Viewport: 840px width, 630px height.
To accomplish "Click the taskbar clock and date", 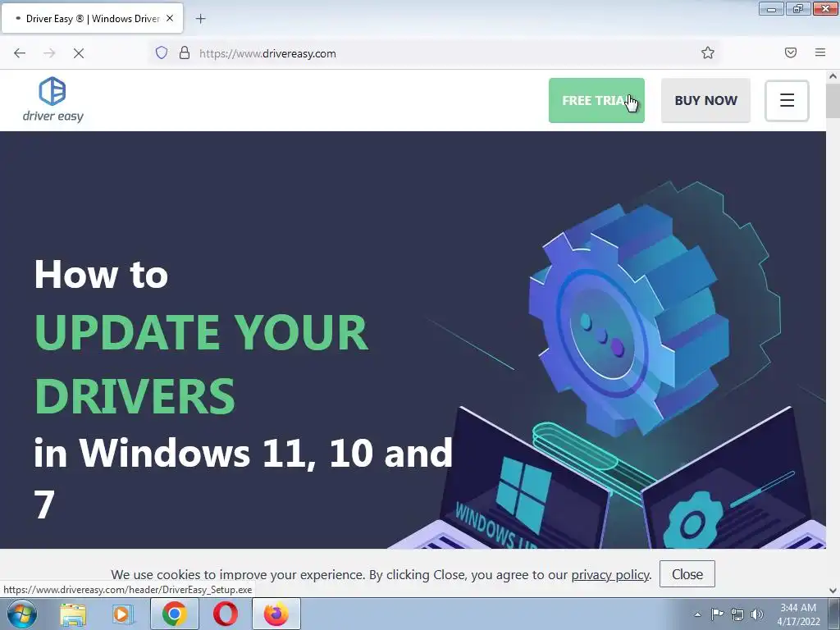I will [x=798, y=614].
